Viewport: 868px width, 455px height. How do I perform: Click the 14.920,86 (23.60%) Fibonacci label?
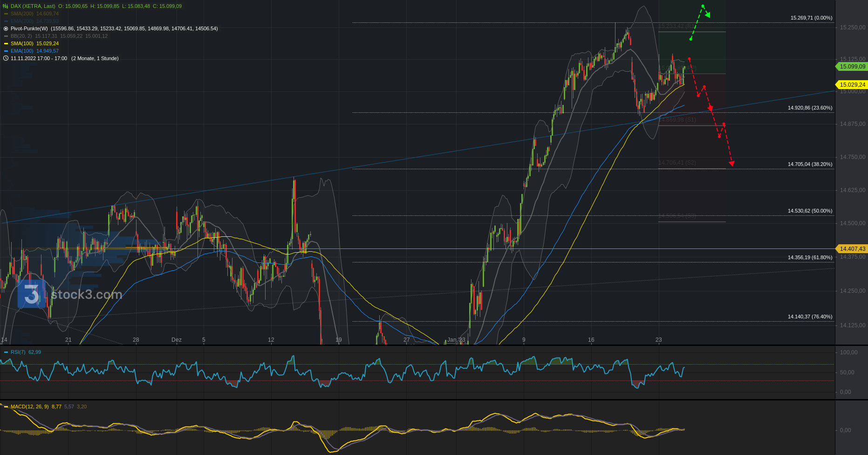[810, 108]
